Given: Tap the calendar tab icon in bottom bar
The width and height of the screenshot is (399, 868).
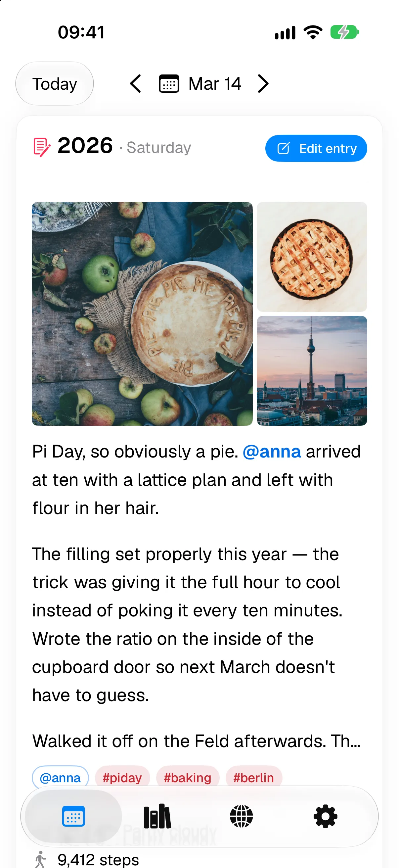Looking at the screenshot, I should click(73, 816).
